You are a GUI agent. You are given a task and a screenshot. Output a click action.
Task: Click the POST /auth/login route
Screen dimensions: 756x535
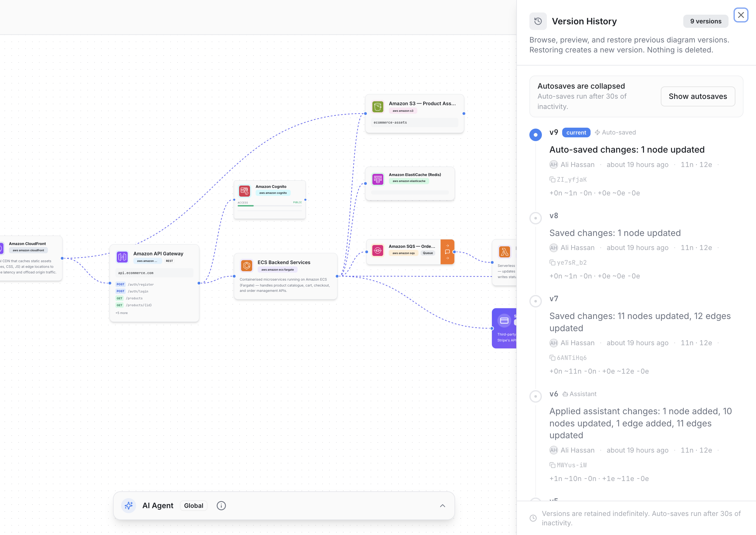[x=132, y=291]
